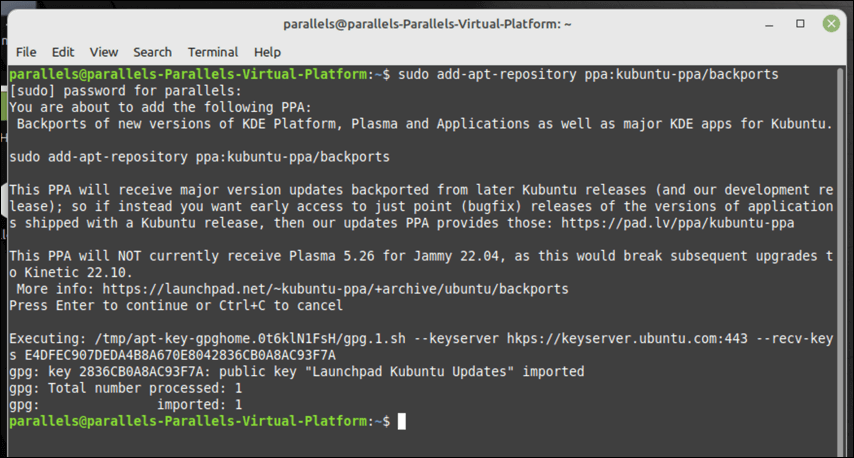Open the pad.lv kubuntu-ppa link

tap(679, 223)
